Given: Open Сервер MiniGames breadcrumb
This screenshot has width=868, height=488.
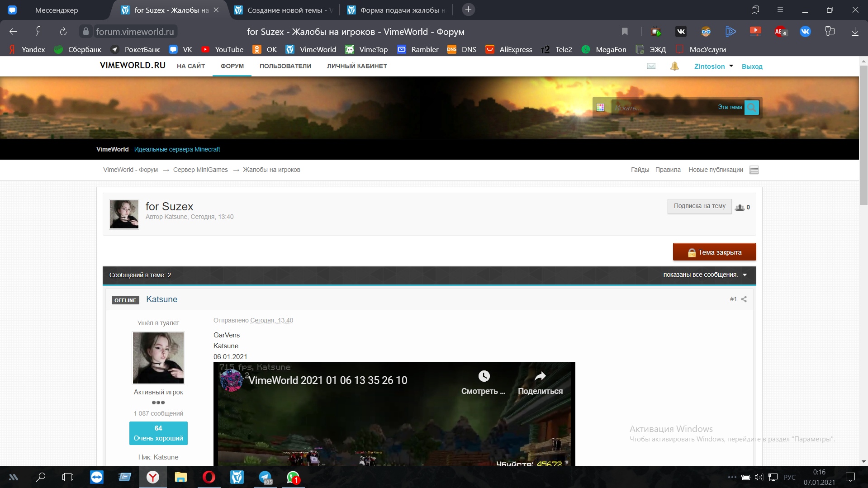Looking at the screenshot, I should (x=200, y=170).
